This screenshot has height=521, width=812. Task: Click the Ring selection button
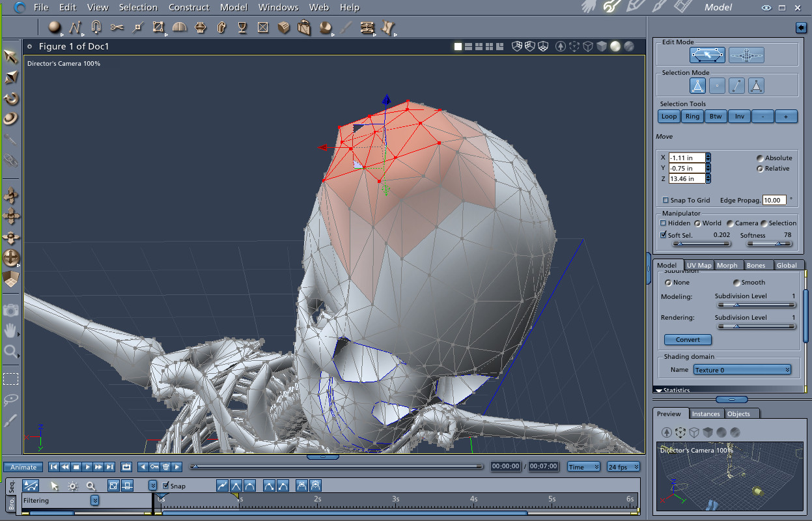coord(692,117)
